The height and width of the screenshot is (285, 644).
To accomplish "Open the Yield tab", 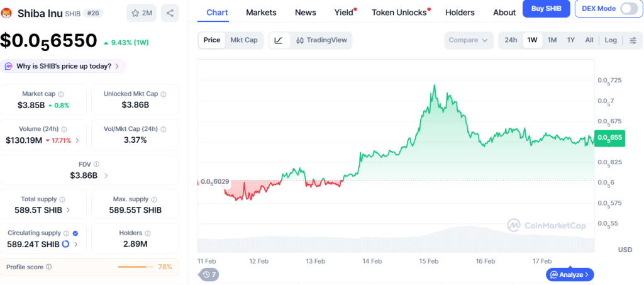I will 344,13.
